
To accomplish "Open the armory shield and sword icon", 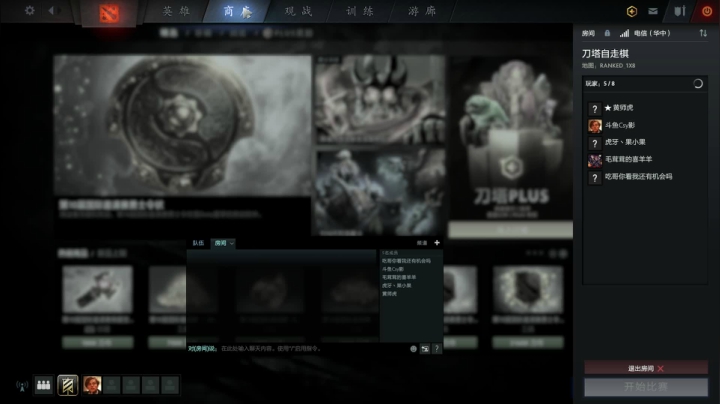I will tap(680, 11).
